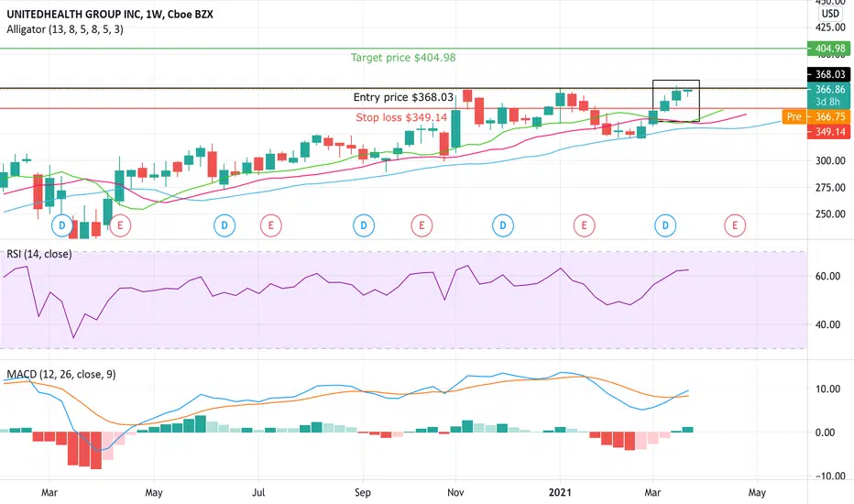The image size is (854, 504).
Task: Show the dividend D marker near December 2020
Action: (x=503, y=225)
